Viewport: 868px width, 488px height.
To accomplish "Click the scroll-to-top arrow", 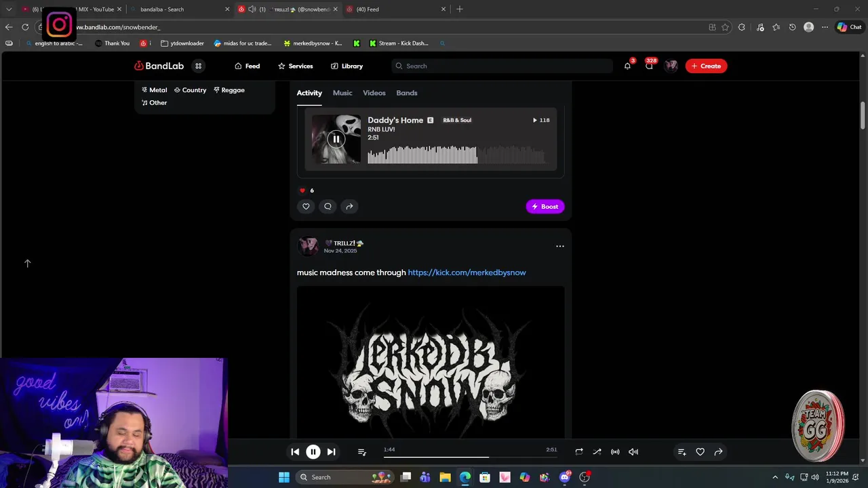I will pyautogui.click(x=28, y=263).
